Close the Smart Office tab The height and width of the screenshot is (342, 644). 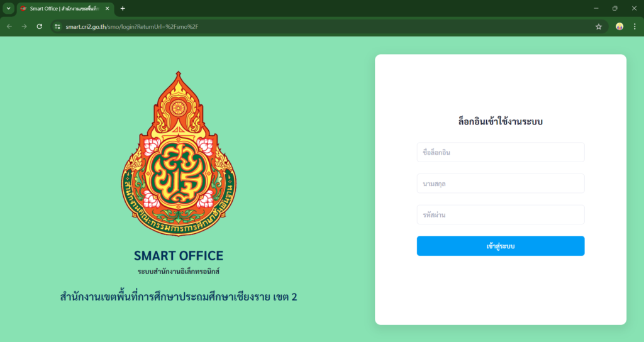point(107,9)
